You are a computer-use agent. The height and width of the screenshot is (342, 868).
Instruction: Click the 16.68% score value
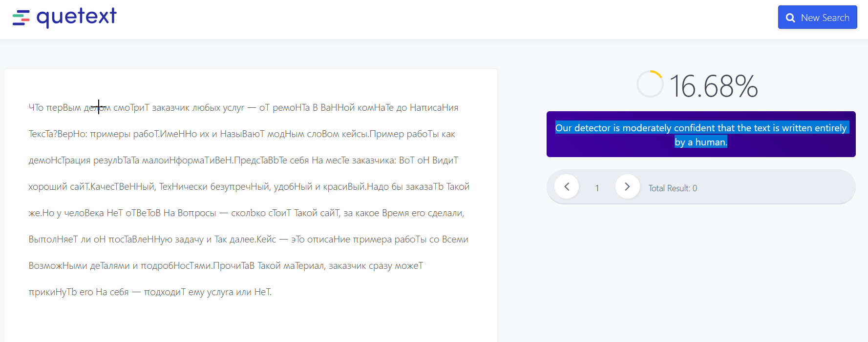point(713,86)
